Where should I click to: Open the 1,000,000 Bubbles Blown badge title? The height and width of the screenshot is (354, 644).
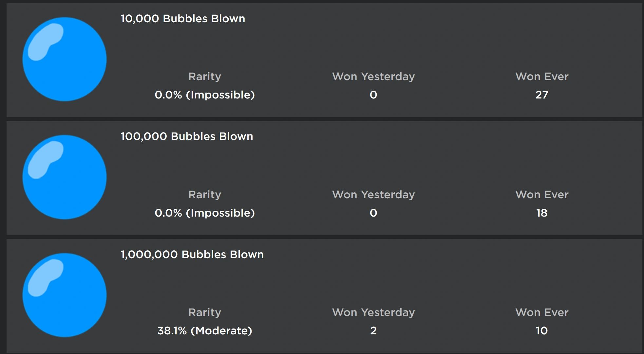(192, 254)
